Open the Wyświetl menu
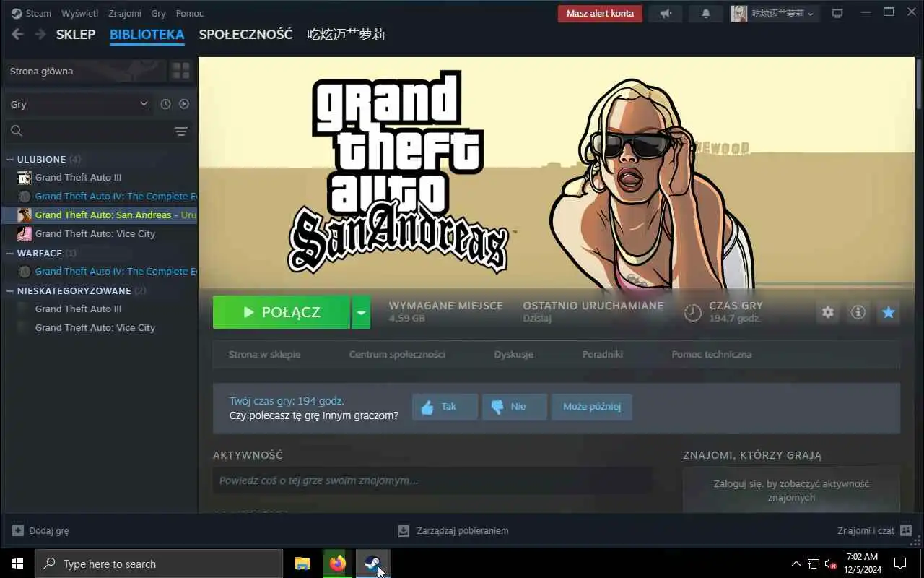Image resolution: width=924 pixels, height=578 pixels. (x=79, y=13)
